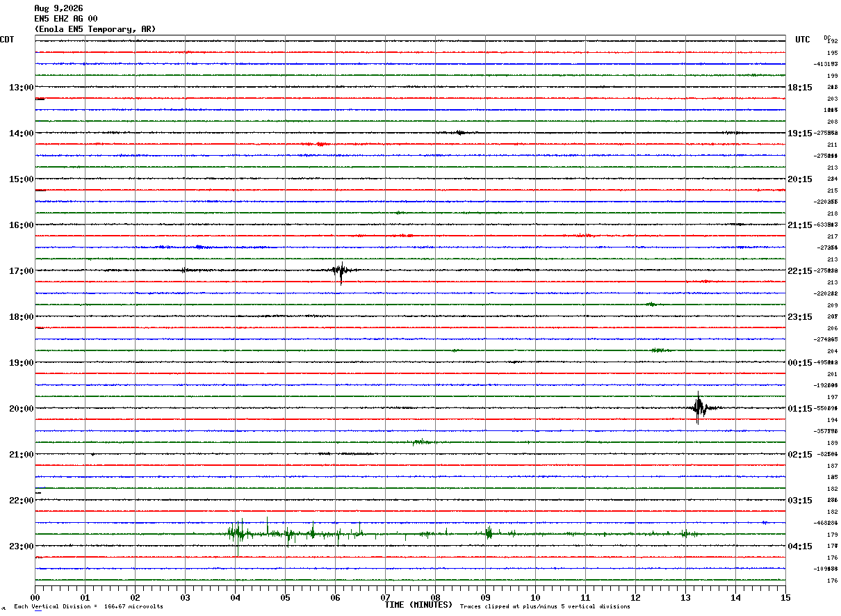The image size is (841, 616).
Task: Select the "20:00" CDT time label
Action: coord(21,409)
